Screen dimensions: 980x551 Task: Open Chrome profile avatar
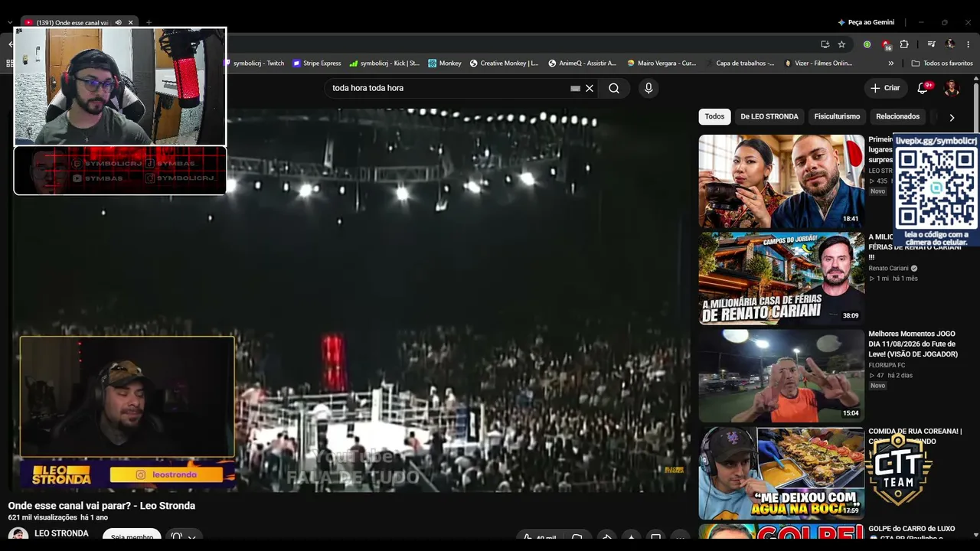click(x=950, y=44)
